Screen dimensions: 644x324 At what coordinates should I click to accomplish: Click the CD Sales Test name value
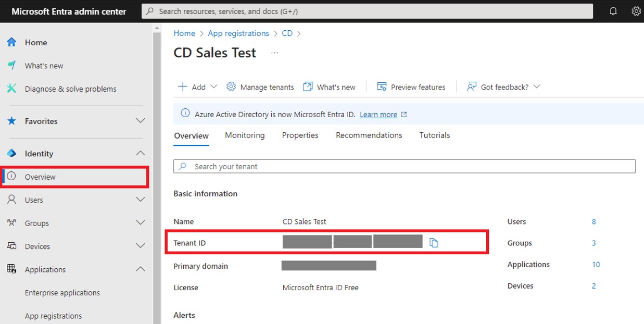(305, 221)
